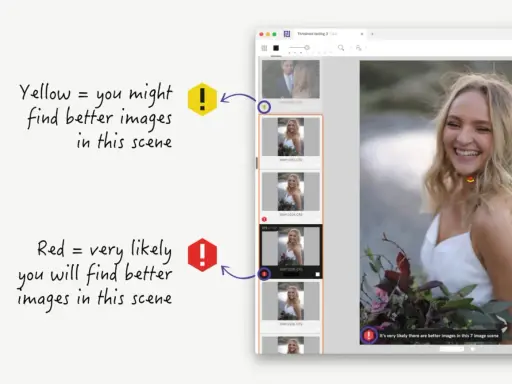Click small red warning badge below second bride thumbnail
The height and width of the screenshot is (384, 512).
(264, 219)
